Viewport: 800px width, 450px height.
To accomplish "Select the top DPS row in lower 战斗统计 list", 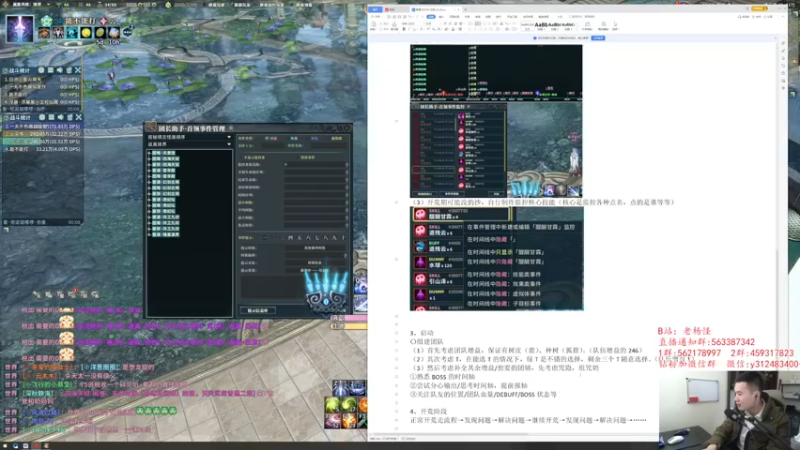I will pos(42,126).
